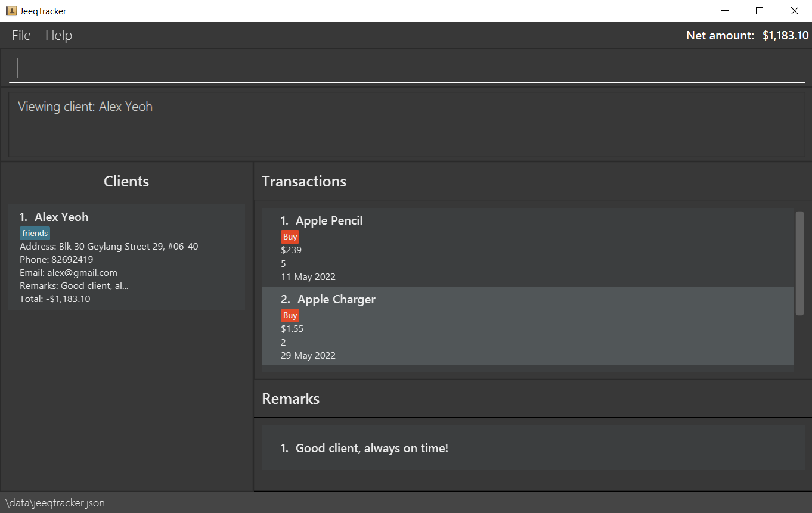Screen dimensions: 812x513
Task: Click the Transactions panel heading
Action: click(304, 181)
